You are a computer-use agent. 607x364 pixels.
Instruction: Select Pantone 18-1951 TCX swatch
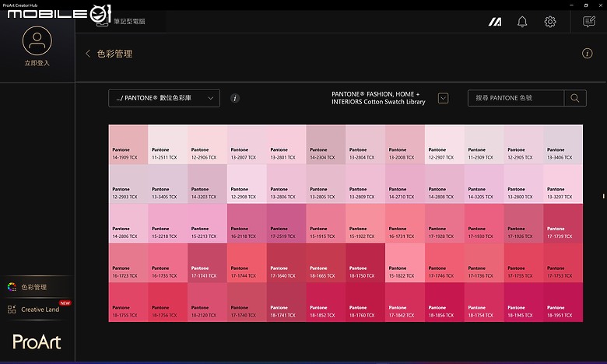(563, 302)
